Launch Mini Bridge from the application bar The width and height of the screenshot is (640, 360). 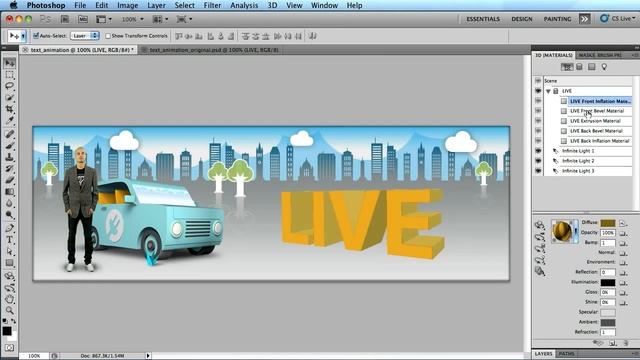point(83,19)
